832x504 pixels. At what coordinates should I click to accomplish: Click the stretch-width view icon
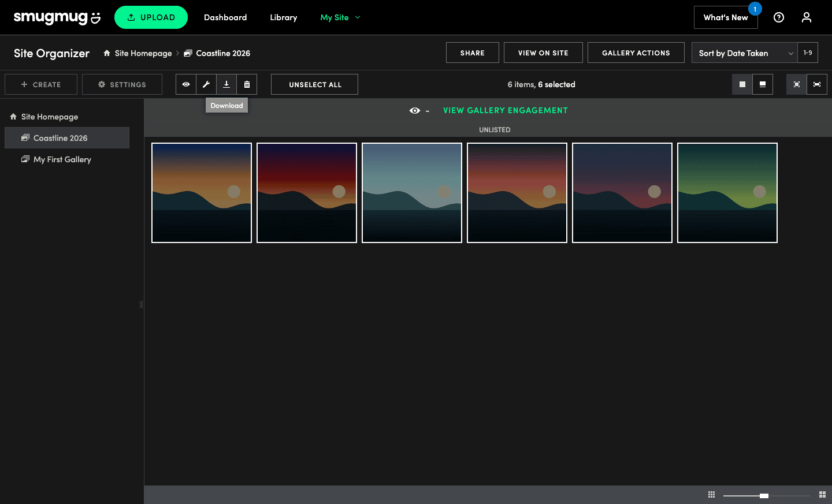pyautogui.click(x=817, y=84)
